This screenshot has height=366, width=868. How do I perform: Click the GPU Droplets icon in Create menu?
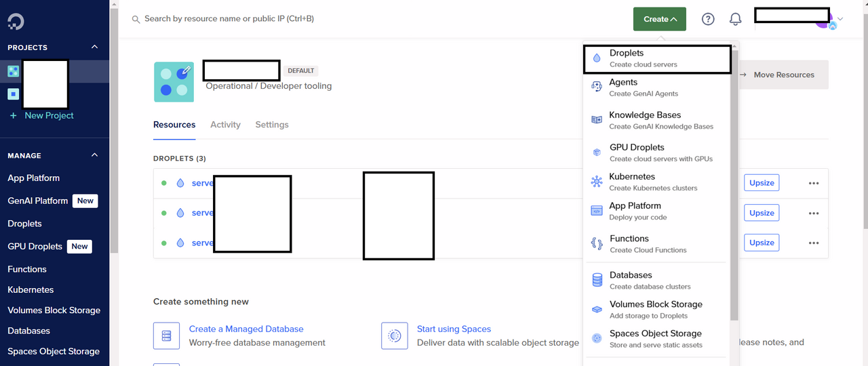597,152
